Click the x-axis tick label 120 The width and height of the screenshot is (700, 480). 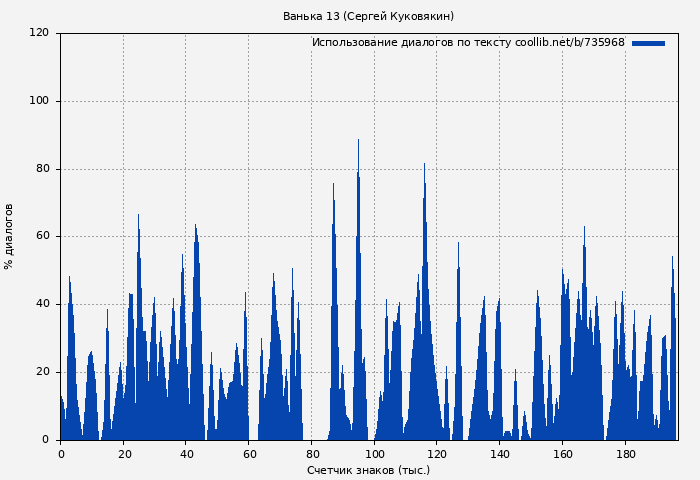[437, 454]
